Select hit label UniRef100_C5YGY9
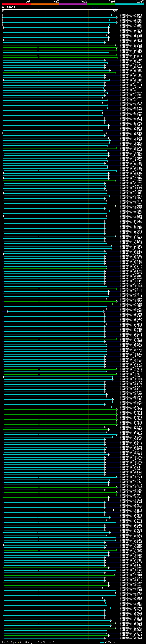The width and height of the screenshot is (146, 644). pyautogui.click(x=131, y=105)
